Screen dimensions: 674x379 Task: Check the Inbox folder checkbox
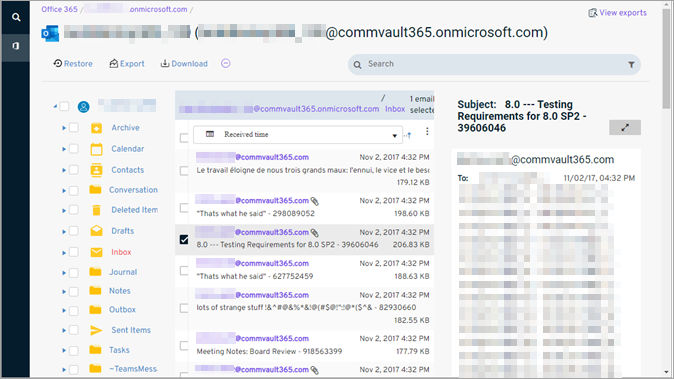tap(74, 252)
